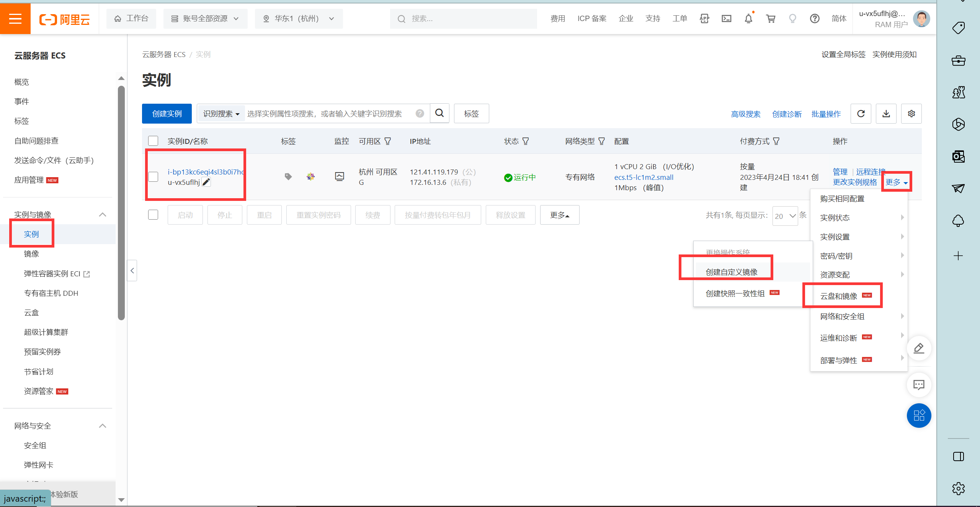Click the Aliyun logo

pos(64,19)
